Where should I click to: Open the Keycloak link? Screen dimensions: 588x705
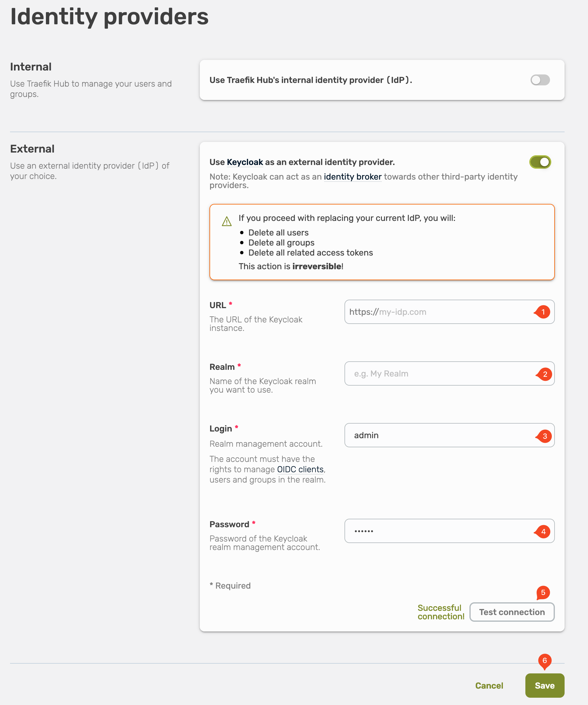[x=245, y=162]
